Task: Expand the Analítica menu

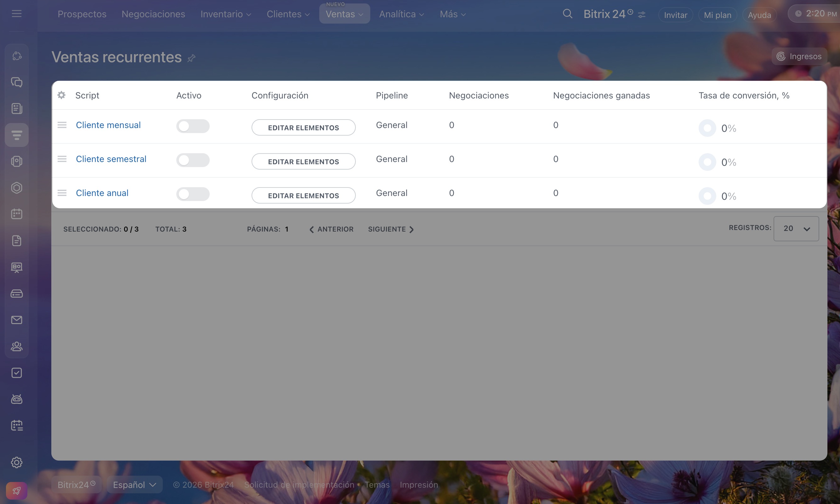Action: 401,14
